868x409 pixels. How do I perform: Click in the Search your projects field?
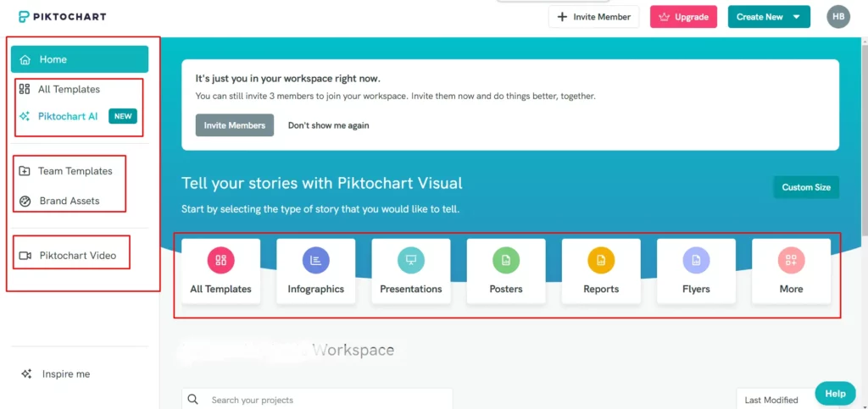coord(317,400)
